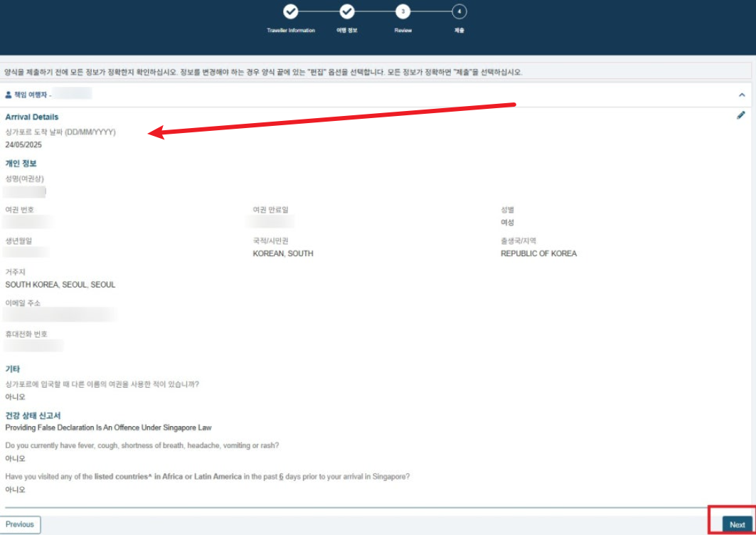Click the listed countries question text
Screen dimensions: 756x535
[x=208, y=477]
